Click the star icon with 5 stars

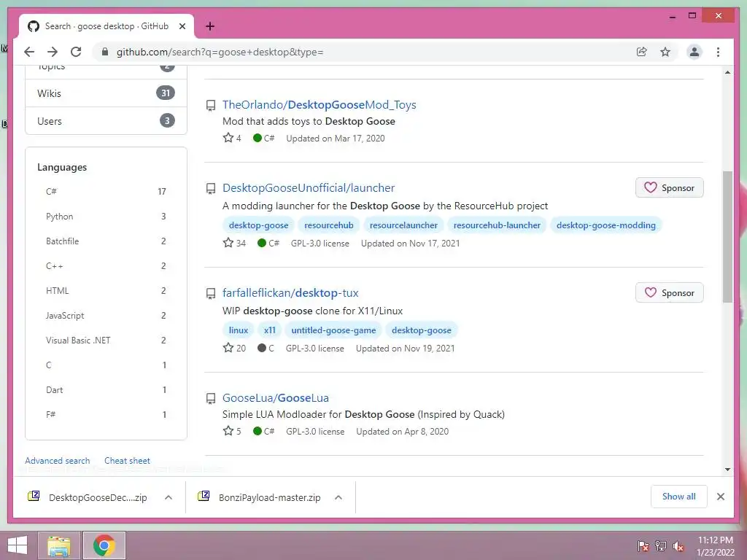(x=228, y=431)
